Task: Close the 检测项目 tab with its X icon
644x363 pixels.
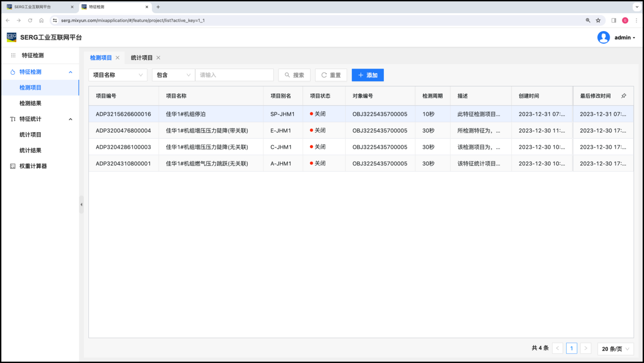Action: click(x=117, y=58)
